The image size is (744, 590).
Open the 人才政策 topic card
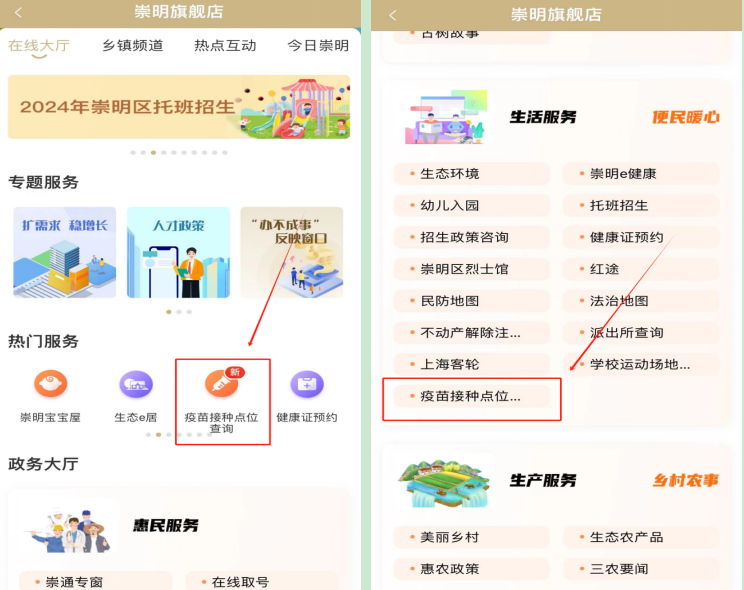click(x=178, y=253)
